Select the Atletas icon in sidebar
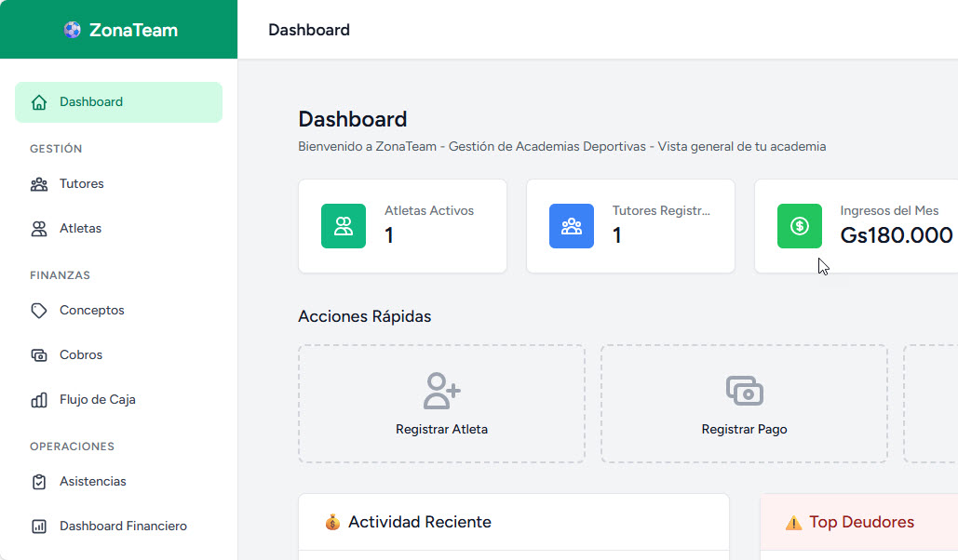 coord(38,228)
